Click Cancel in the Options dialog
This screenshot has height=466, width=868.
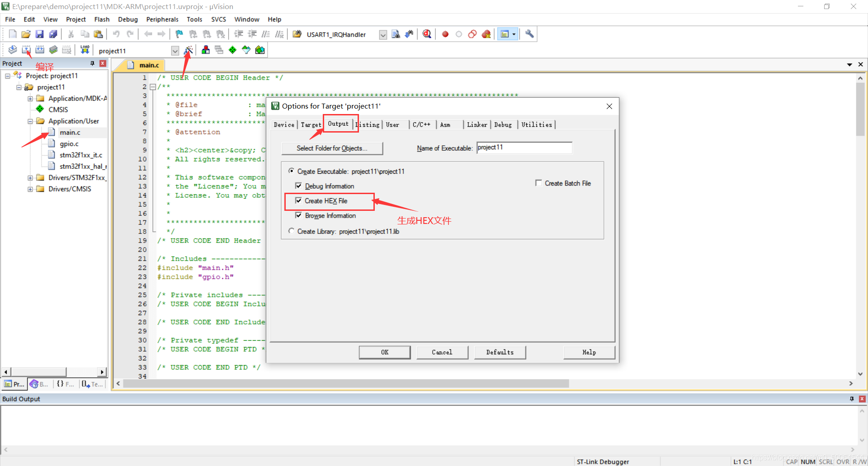pos(442,352)
